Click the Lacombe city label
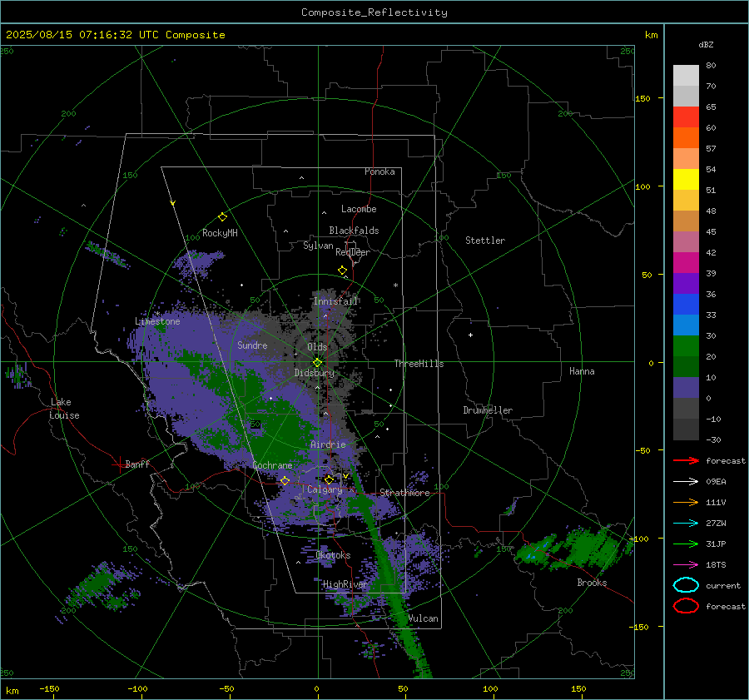This screenshot has height=700, width=749. (359, 209)
